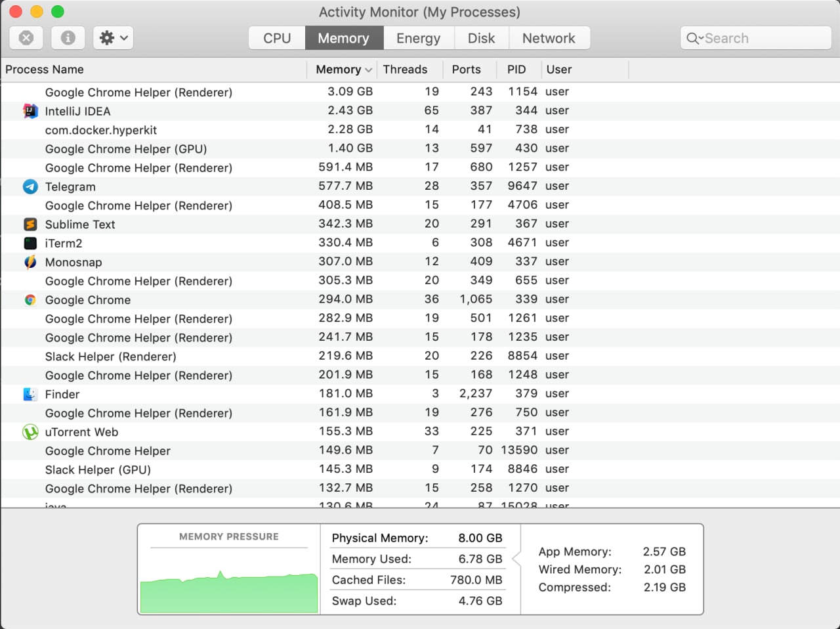Select the iTerm2 app icon
This screenshot has height=629, width=840.
coord(30,243)
